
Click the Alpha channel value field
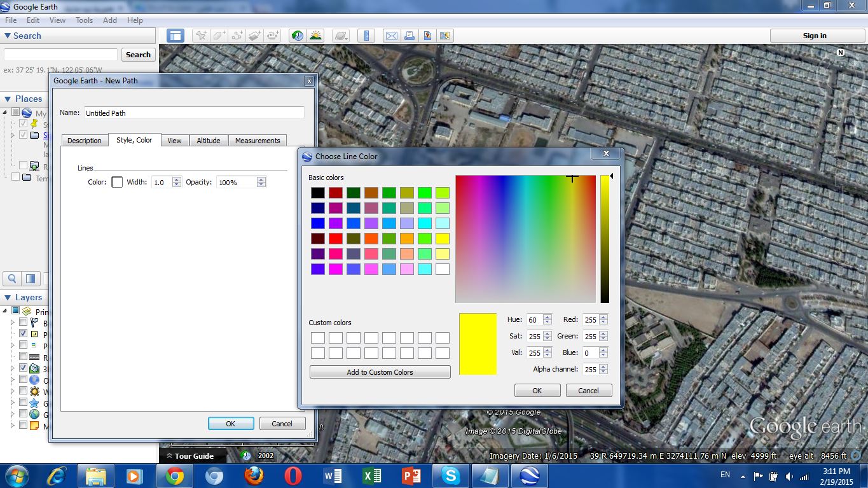tap(590, 369)
